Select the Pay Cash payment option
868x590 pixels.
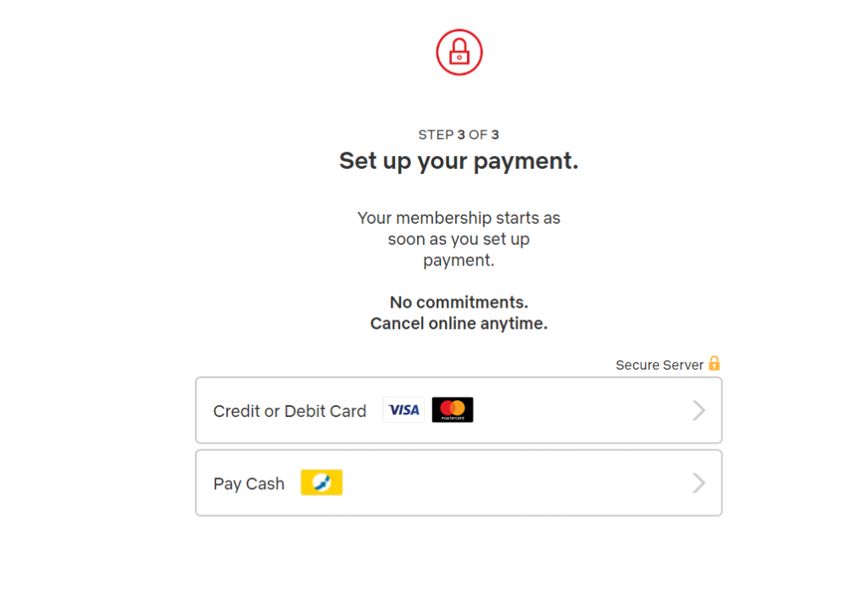[x=458, y=483]
